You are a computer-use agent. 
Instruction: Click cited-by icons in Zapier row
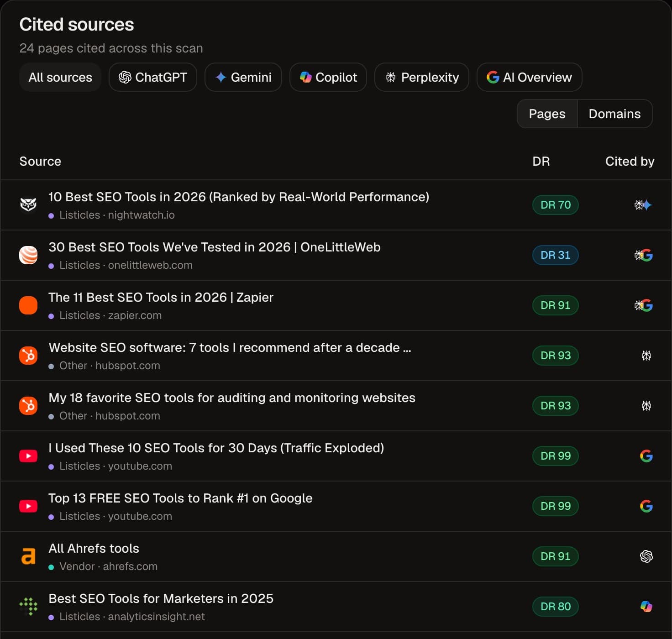(643, 305)
